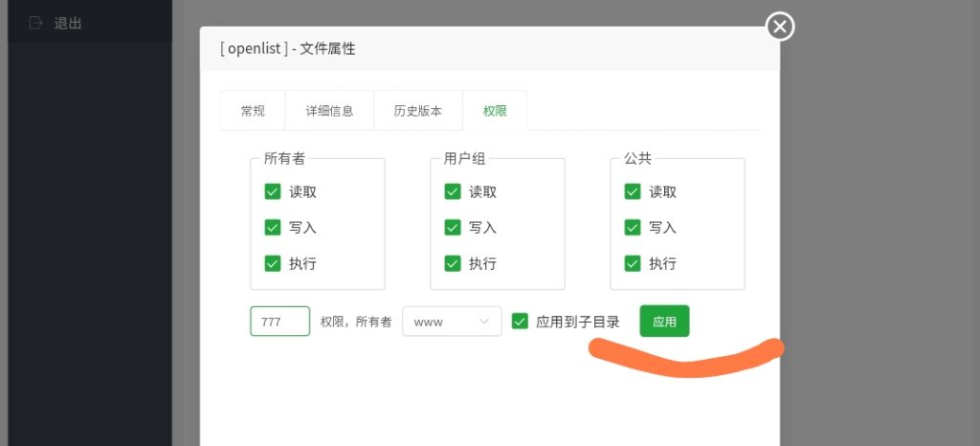
Task: Disable 执行 for 所有者
Action: click(x=273, y=263)
